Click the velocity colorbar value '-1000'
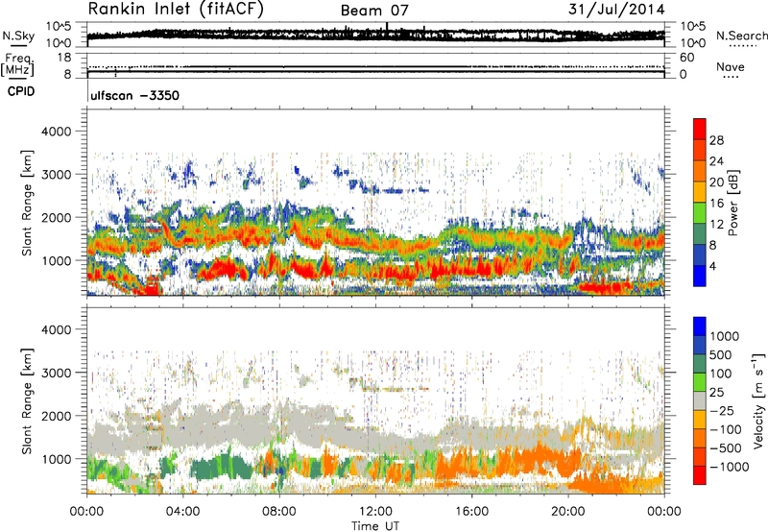The height and width of the screenshot is (532, 768). click(x=730, y=467)
